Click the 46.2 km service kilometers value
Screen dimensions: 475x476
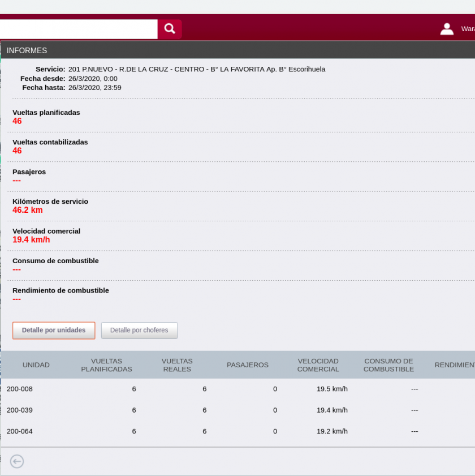(x=28, y=210)
